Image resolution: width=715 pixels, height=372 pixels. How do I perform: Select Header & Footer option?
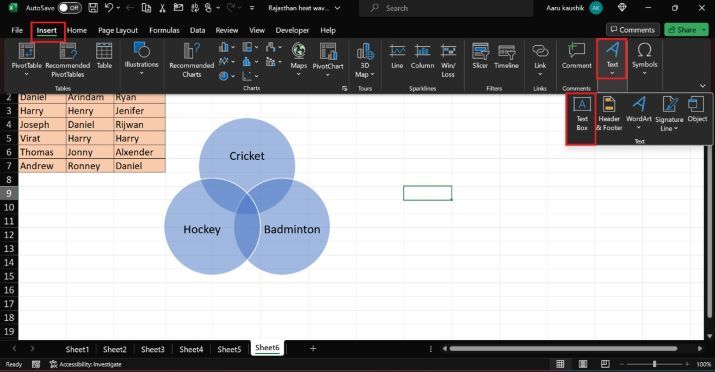click(x=609, y=114)
